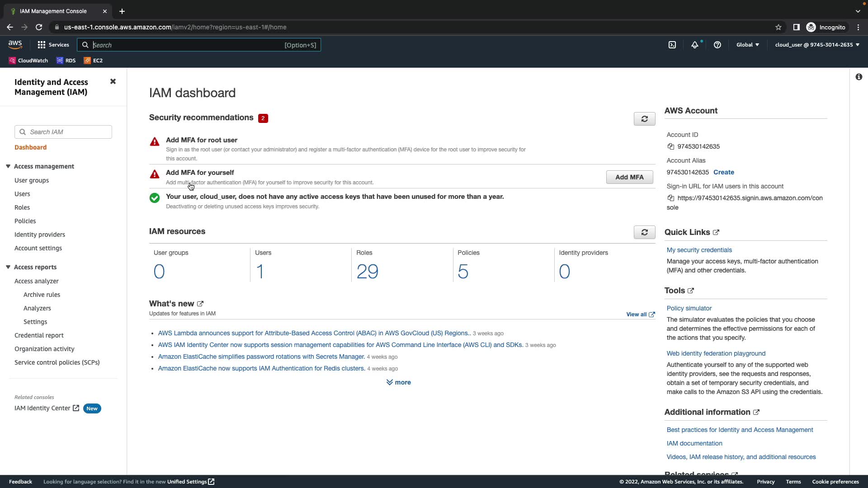This screenshot has width=868, height=488.
Task: Refresh the IAM resources section
Action: click(644, 232)
